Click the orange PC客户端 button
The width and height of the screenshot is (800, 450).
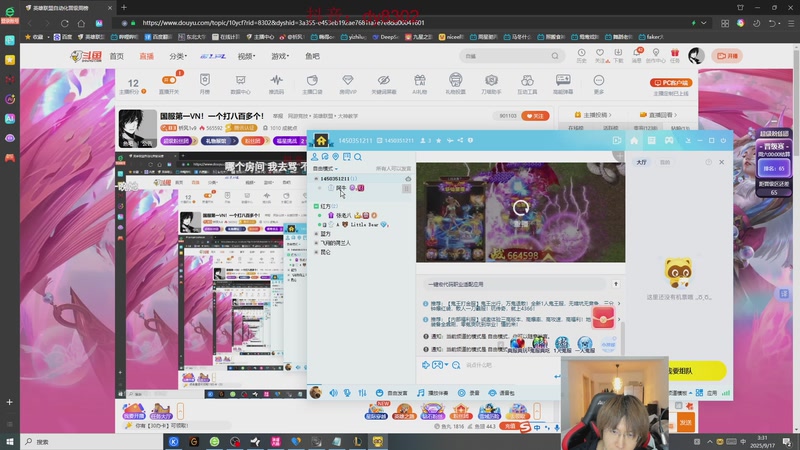671,82
